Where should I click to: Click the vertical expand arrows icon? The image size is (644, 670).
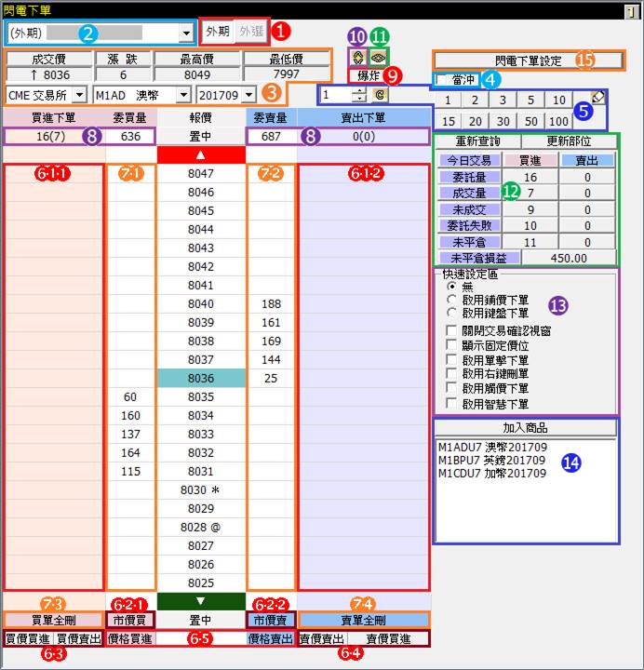358,58
